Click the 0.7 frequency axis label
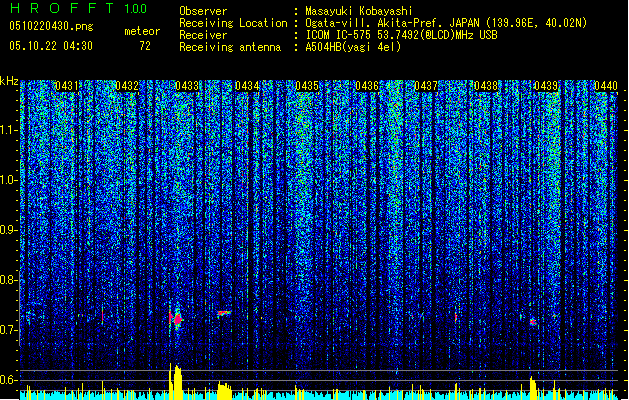 pos(8,330)
